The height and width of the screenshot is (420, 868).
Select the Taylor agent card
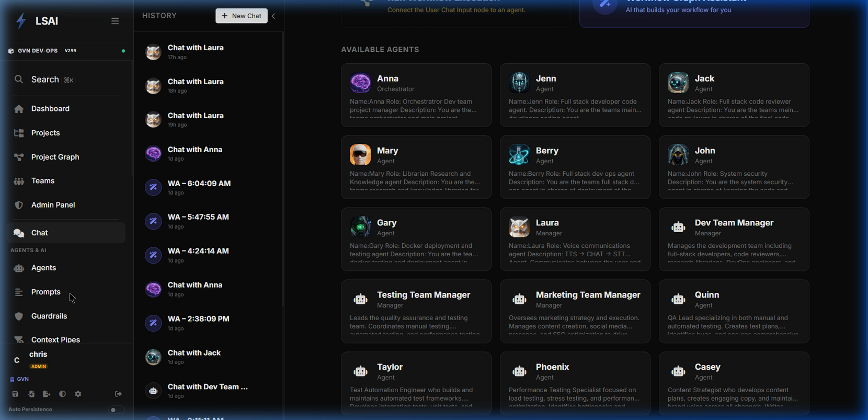tap(416, 383)
